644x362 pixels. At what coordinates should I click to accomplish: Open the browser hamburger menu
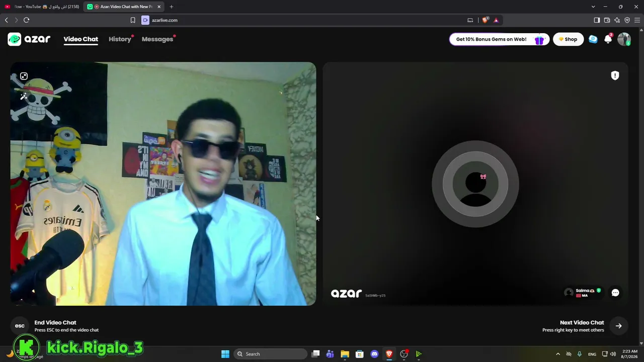(x=637, y=20)
